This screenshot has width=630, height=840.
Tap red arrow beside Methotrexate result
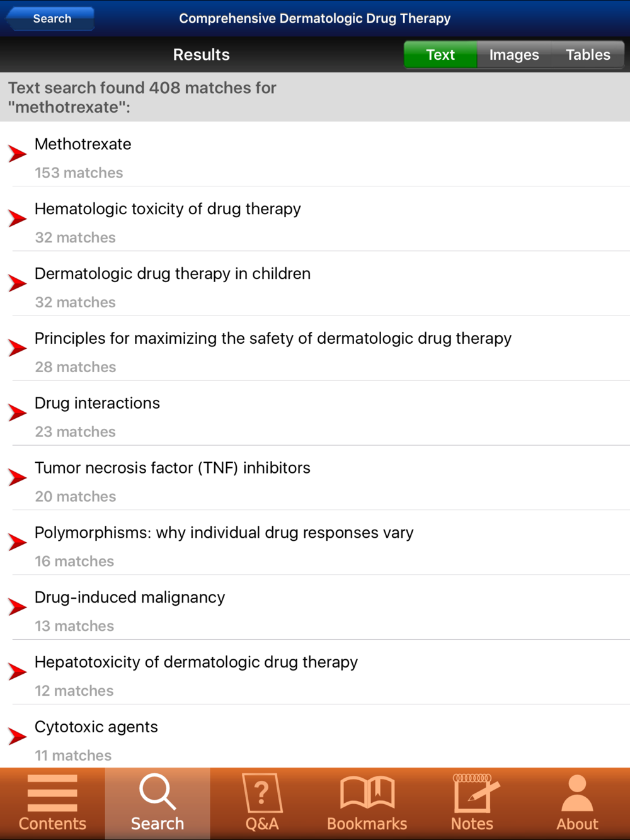click(x=18, y=154)
